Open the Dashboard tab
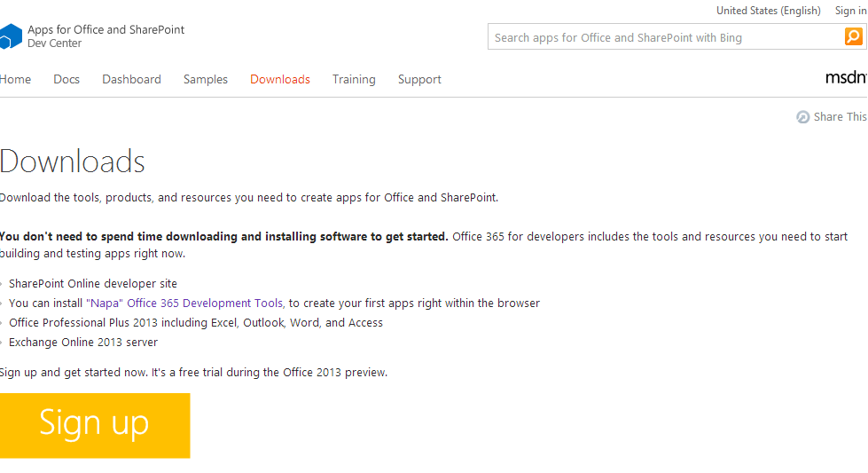 click(131, 79)
